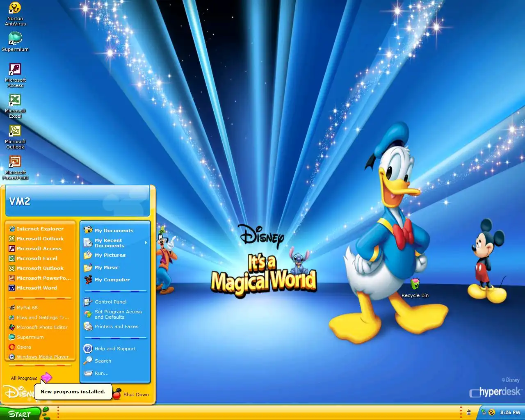The height and width of the screenshot is (420, 525).
Task: Select the Microsoft Access desktop icon
Action: click(x=15, y=75)
